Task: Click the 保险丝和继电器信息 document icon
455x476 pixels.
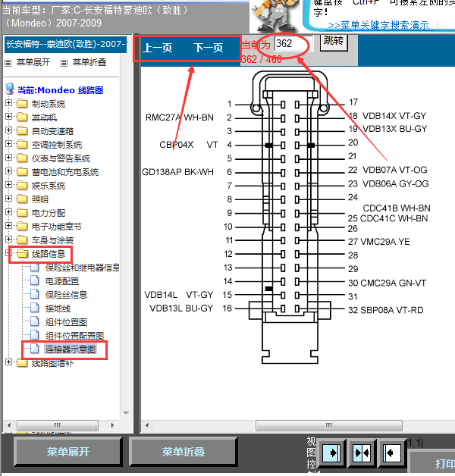Action: tap(35, 267)
